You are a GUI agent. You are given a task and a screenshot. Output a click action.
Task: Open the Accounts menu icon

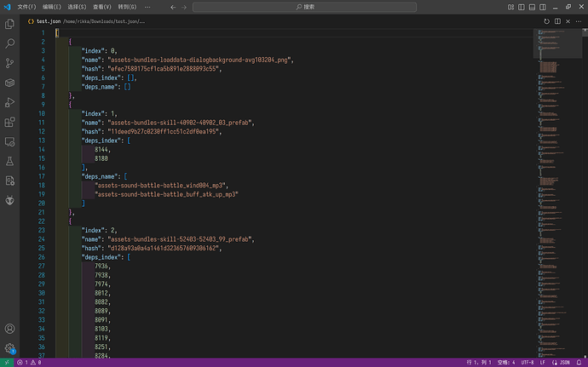point(9,329)
